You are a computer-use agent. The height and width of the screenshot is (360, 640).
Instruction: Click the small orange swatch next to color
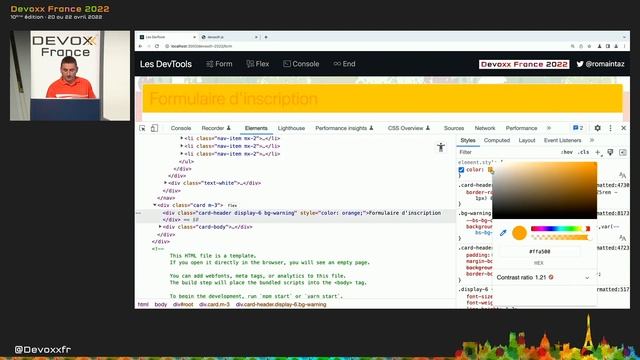click(x=490, y=170)
